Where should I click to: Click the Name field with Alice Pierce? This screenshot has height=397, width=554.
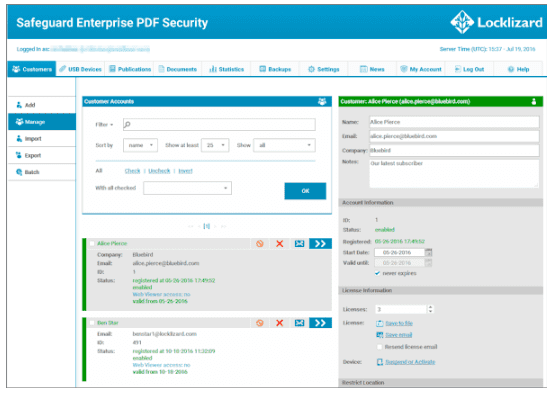click(x=454, y=122)
